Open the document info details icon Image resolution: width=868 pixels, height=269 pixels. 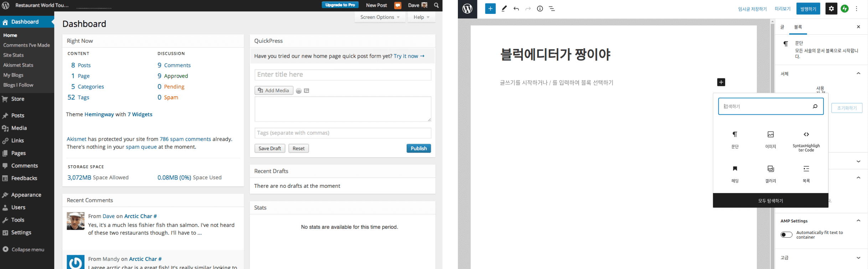pos(540,9)
